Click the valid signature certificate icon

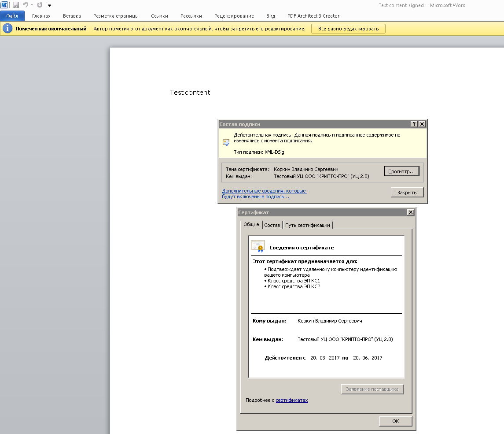[x=226, y=142]
